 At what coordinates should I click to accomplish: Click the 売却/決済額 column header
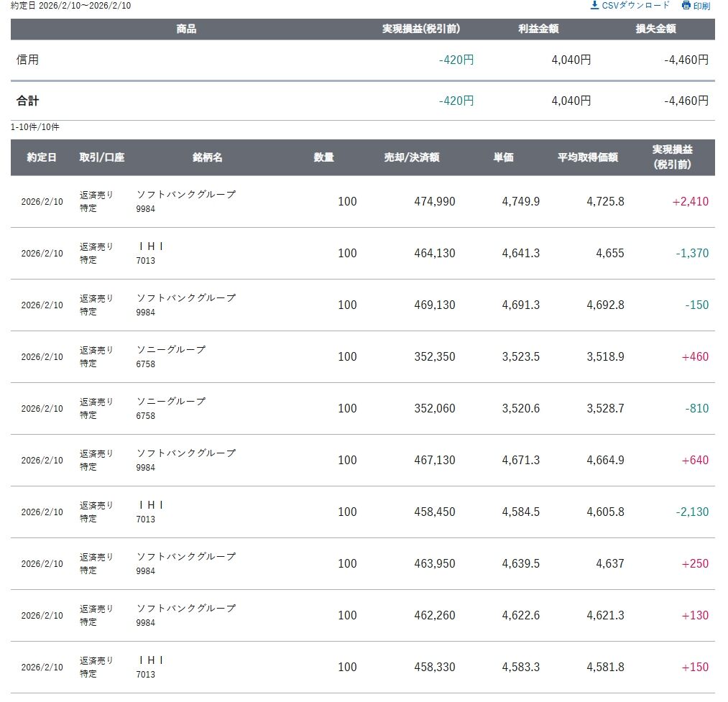(x=412, y=157)
